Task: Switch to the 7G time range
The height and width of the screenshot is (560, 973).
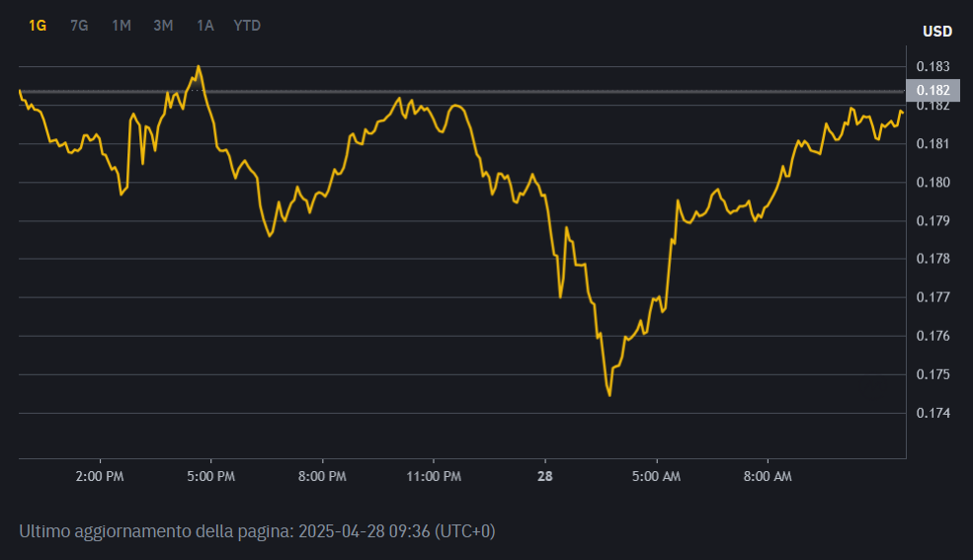Action: [79, 26]
